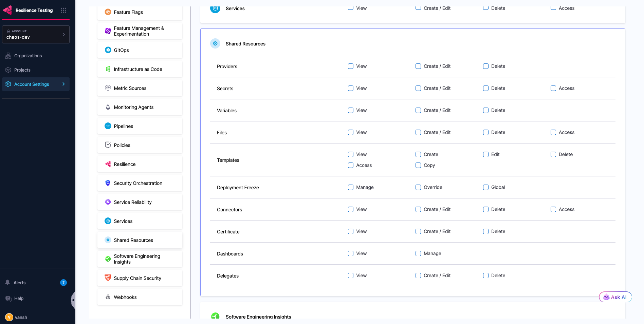This screenshot has height=324, width=644.
Task: Jump to Webhooks resource category
Action: [x=140, y=297]
